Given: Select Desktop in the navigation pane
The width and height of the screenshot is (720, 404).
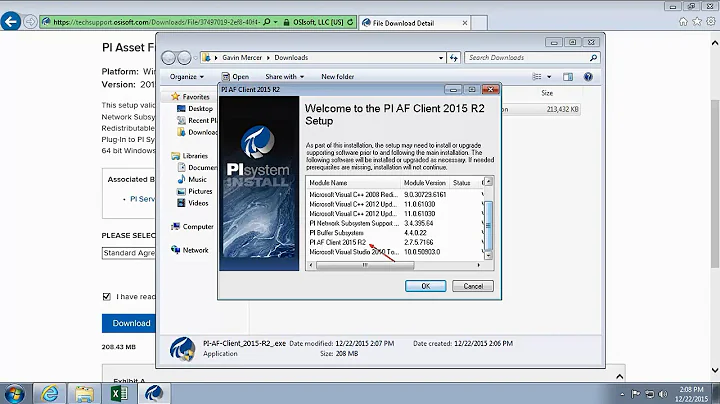Looking at the screenshot, I should (195, 109).
